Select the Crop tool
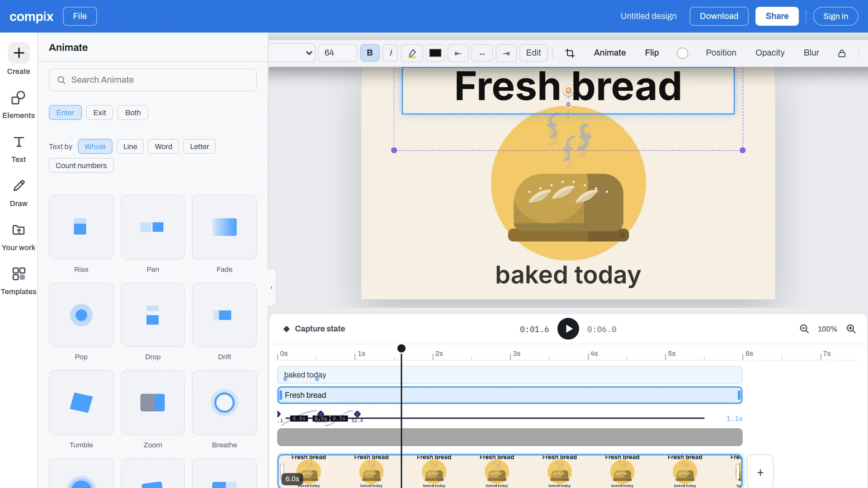This screenshot has width=868, height=488. (x=570, y=53)
